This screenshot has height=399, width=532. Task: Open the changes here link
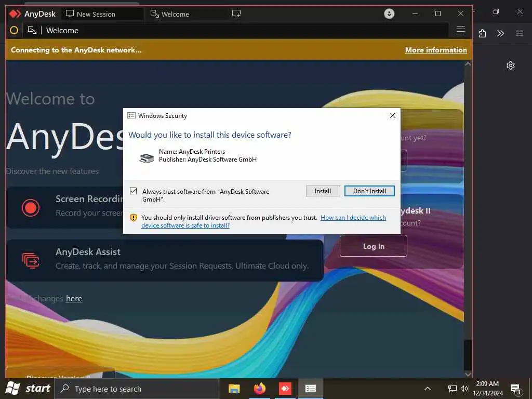click(74, 299)
